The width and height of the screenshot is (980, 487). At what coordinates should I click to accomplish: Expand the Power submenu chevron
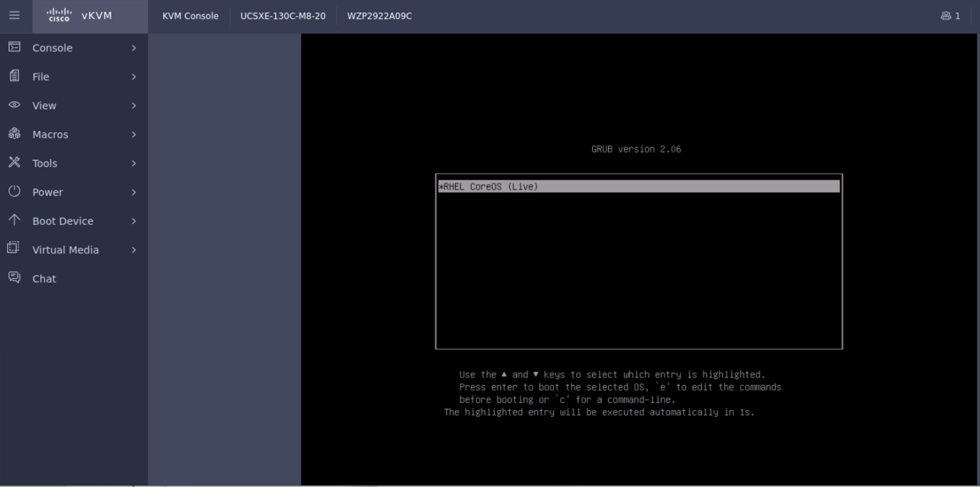click(x=134, y=192)
